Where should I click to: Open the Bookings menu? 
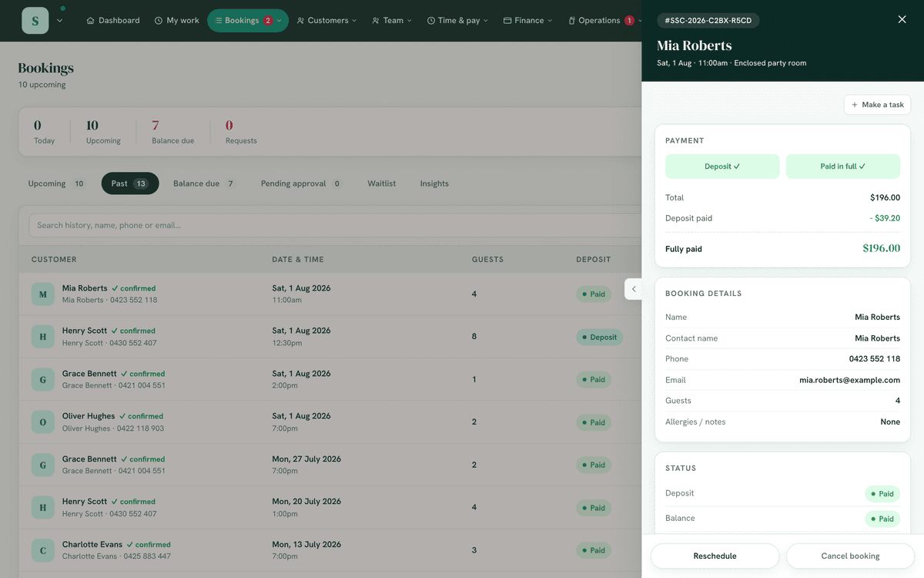point(248,21)
